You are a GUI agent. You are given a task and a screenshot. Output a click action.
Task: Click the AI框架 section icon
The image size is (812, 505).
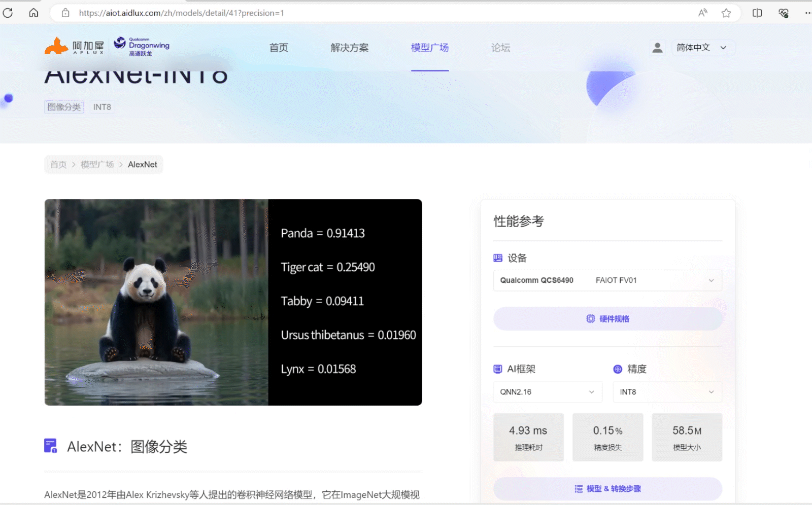click(x=498, y=369)
